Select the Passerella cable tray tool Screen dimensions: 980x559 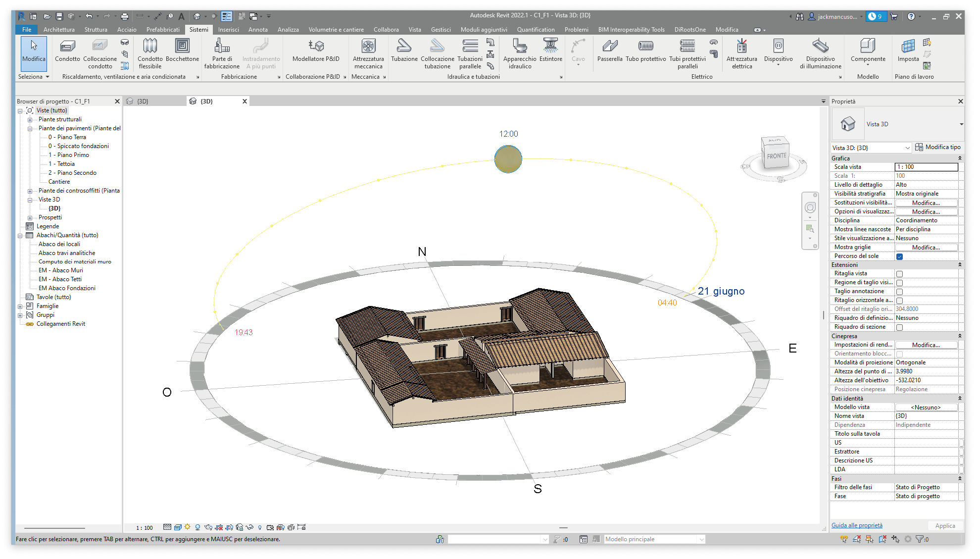[610, 51]
